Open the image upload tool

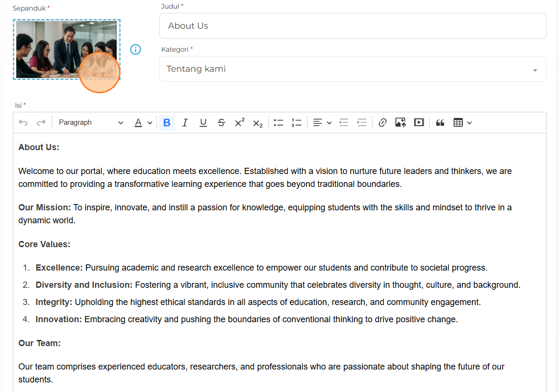tap(401, 123)
